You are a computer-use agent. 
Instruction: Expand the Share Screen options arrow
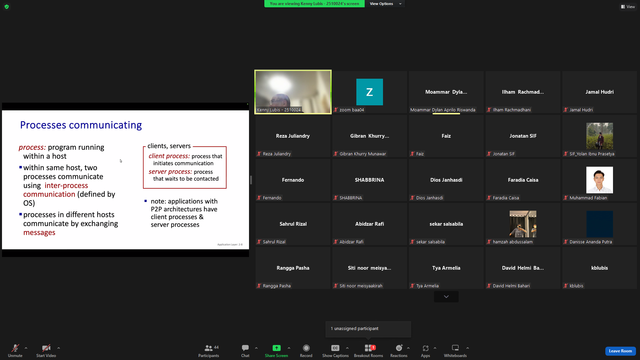pos(289,348)
